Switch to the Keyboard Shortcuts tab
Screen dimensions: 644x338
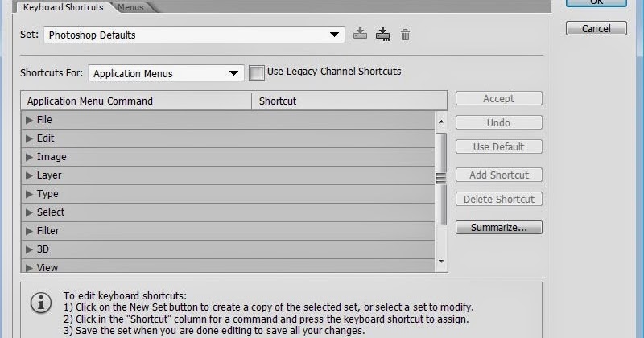(64, 7)
